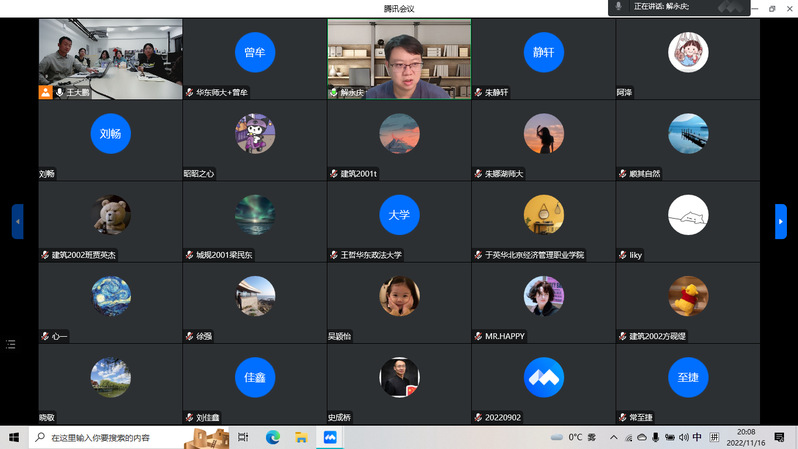Open the Windows Start menu
The height and width of the screenshot is (449, 798).
click(14, 437)
